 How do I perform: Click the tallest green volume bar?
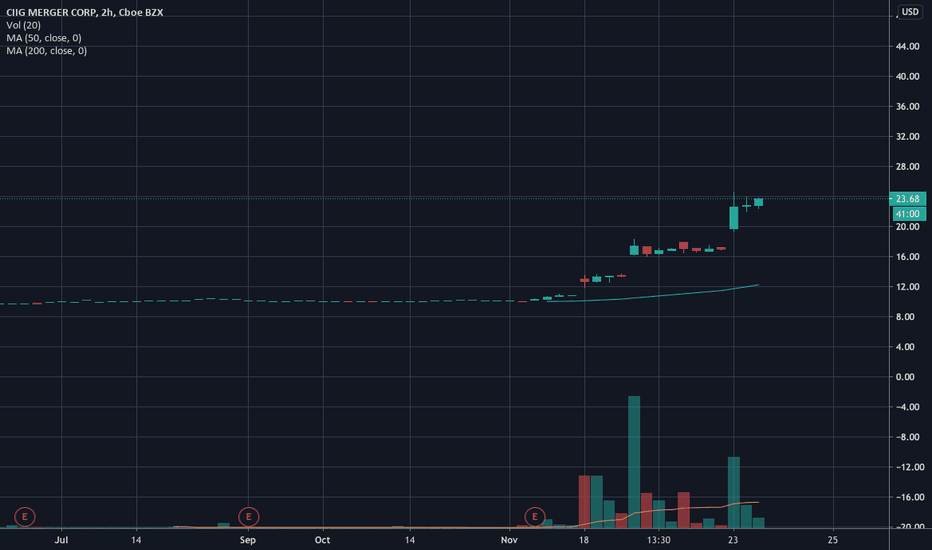click(x=634, y=462)
